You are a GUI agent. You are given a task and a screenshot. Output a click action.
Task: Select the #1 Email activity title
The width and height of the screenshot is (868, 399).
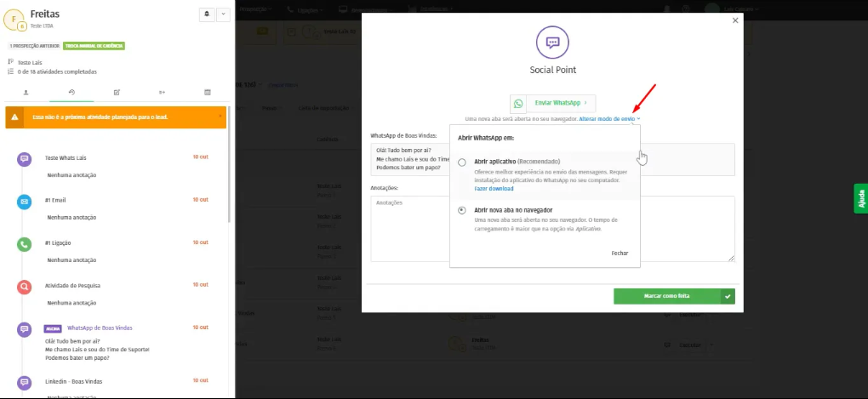click(55, 200)
